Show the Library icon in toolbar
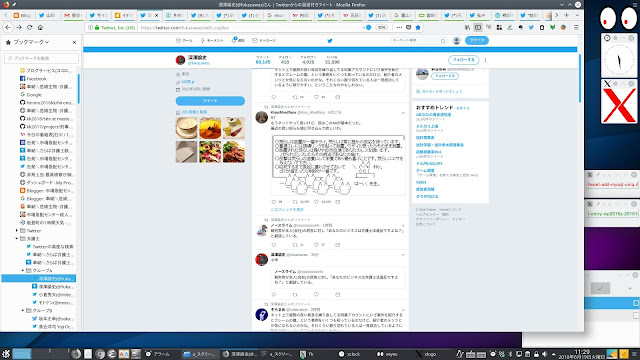640x360 pixels. [x=467, y=27]
